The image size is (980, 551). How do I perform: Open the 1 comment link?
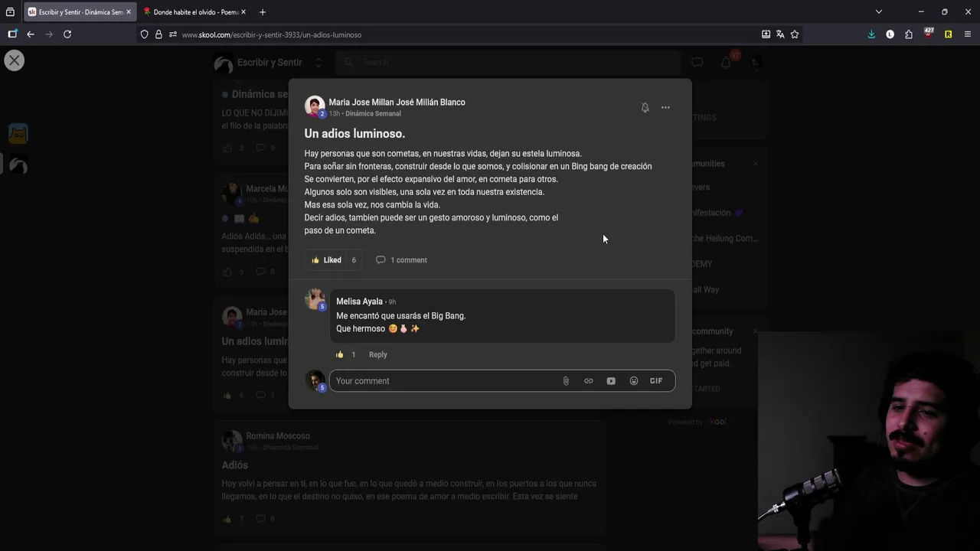(x=401, y=260)
